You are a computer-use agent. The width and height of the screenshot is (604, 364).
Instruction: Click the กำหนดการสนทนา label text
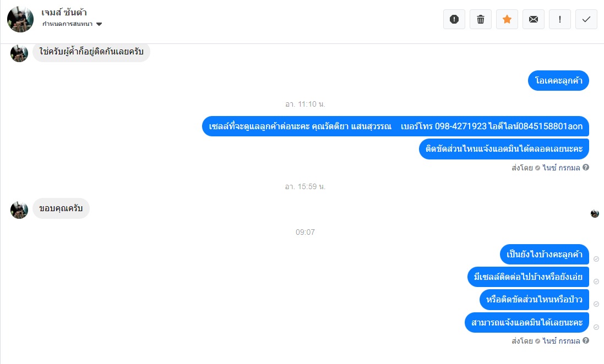pyautogui.click(x=67, y=24)
